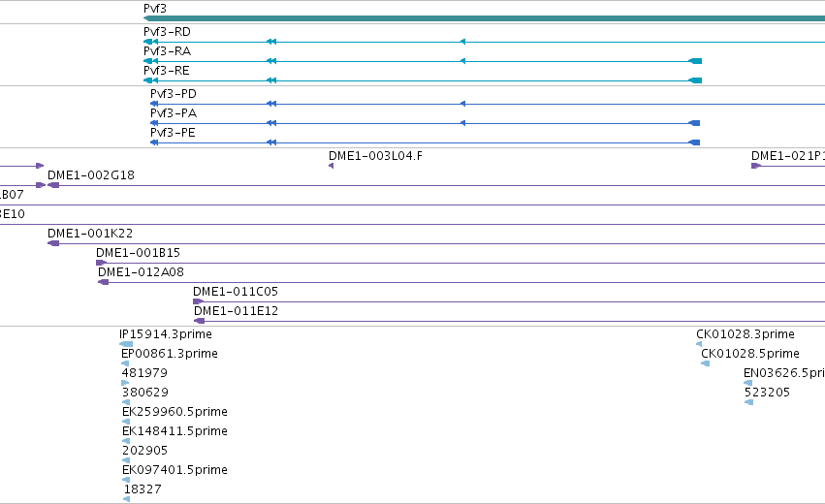Select the EP00861.3prime EST label
Screen dimensions: 825x504
click(x=170, y=354)
